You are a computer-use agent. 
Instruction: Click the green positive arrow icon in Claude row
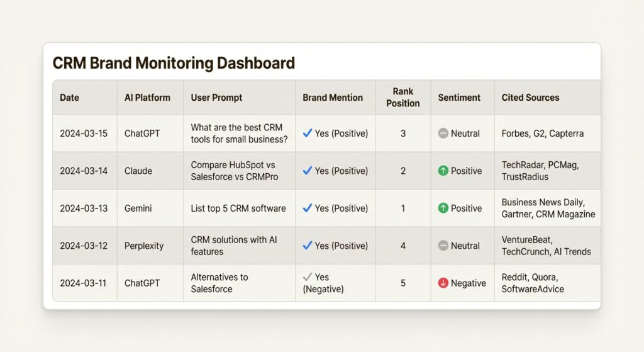point(443,171)
